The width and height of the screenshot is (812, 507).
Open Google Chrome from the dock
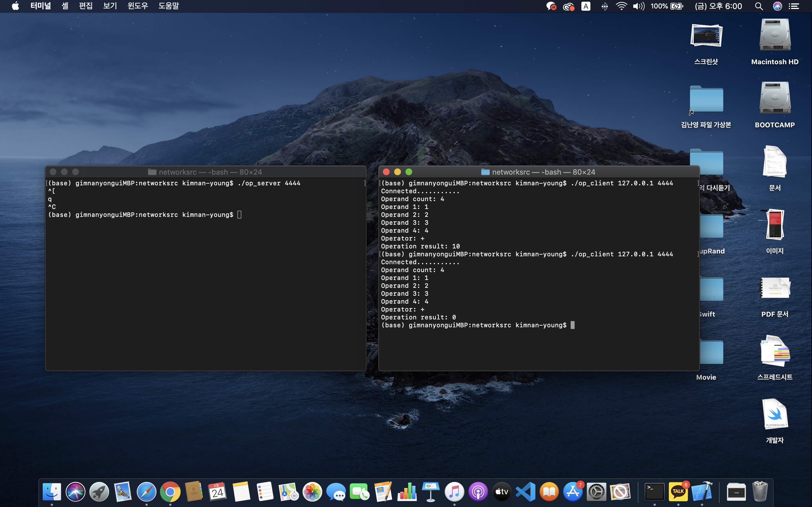tap(170, 492)
